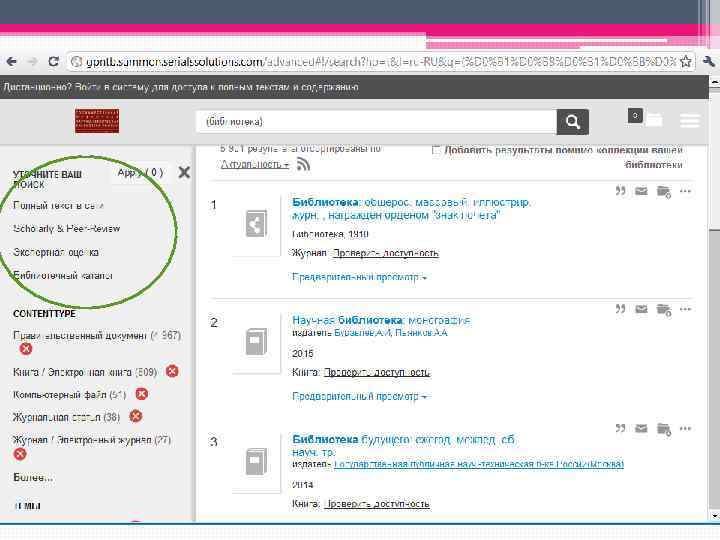Select the 'Журнальная статья (38)' content type
This screenshot has height=540, width=720.
pyautogui.click(x=67, y=417)
